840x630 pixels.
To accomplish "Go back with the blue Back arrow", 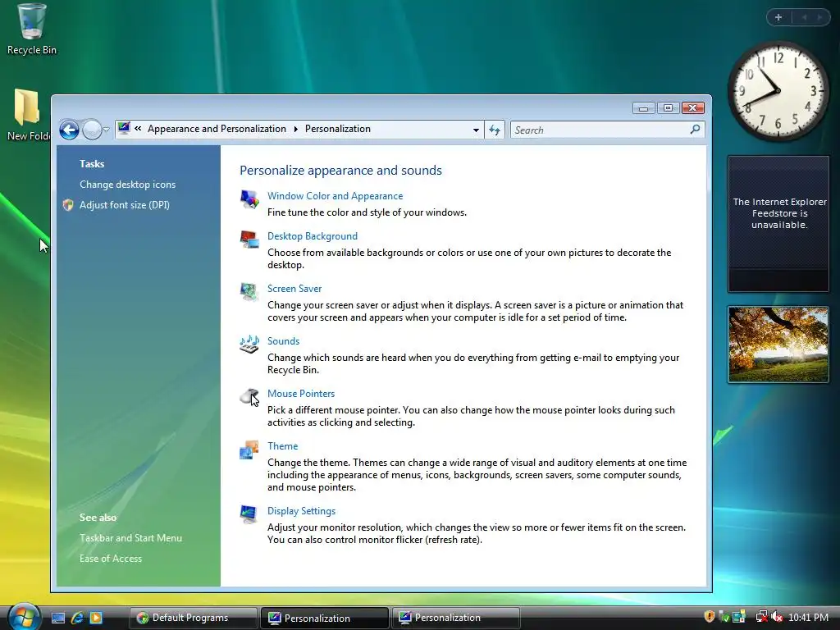I will click(x=69, y=130).
